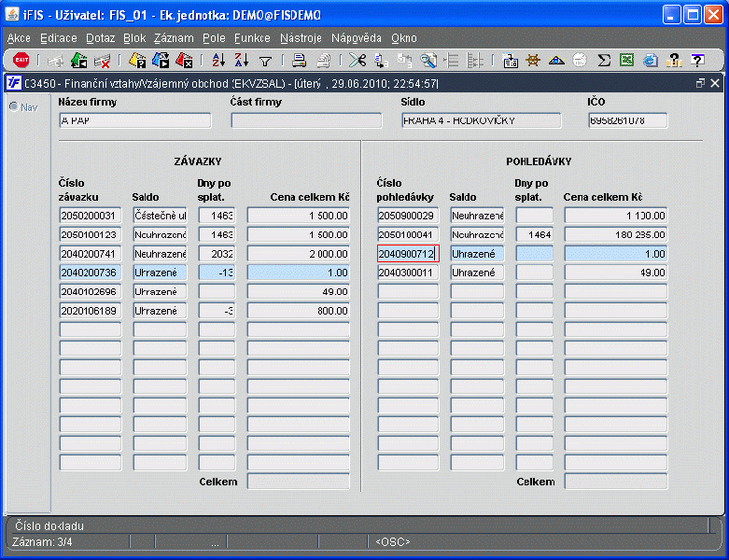Click the scissors cut icon
The width and height of the screenshot is (729, 560).
click(x=357, y=61)
